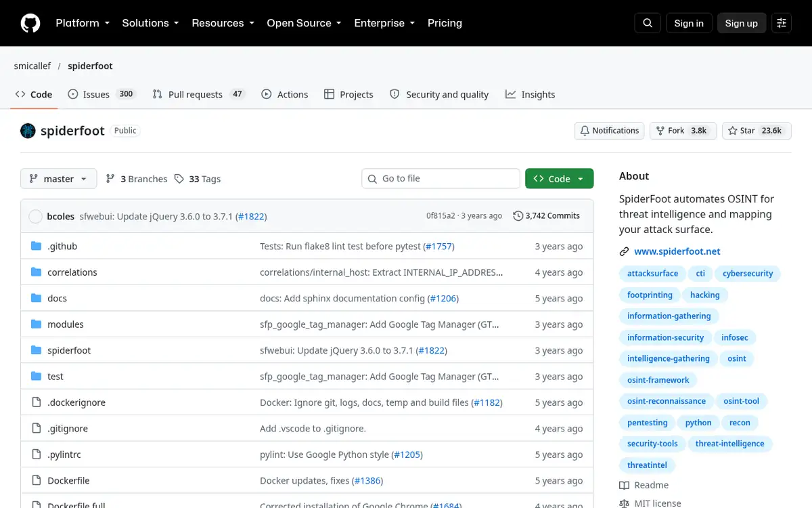Click the spiderfoot repository avatar icon
812x508 pixels.
tap(28, 131)
